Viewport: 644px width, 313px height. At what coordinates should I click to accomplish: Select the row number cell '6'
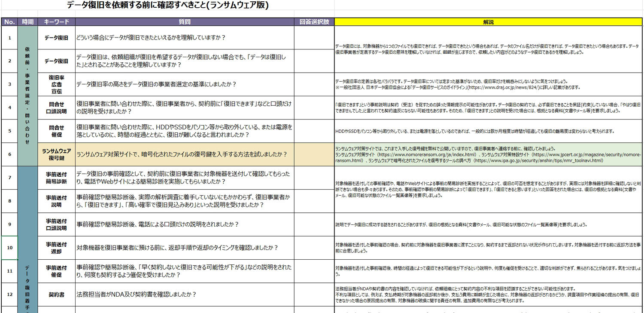click(9, 154)
